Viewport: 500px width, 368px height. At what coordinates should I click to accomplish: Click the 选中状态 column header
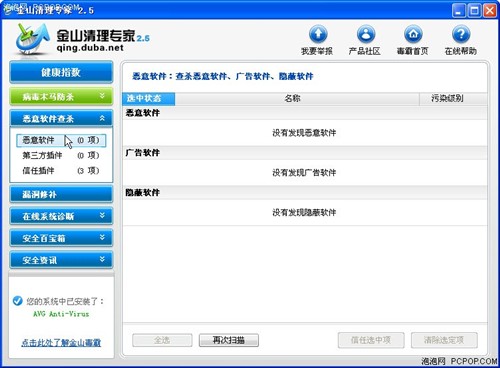pos(149,99)
